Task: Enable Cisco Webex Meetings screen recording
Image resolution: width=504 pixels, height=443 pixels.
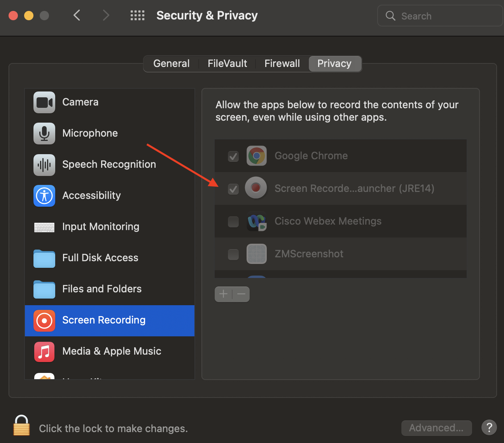Action: pyautogui.click(x=233, y=221)
